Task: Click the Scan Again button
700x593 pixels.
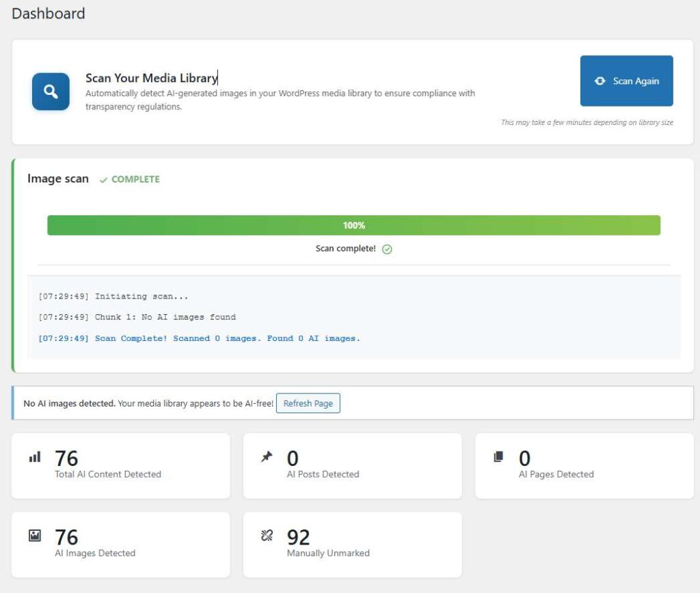Action: [626, 81]
